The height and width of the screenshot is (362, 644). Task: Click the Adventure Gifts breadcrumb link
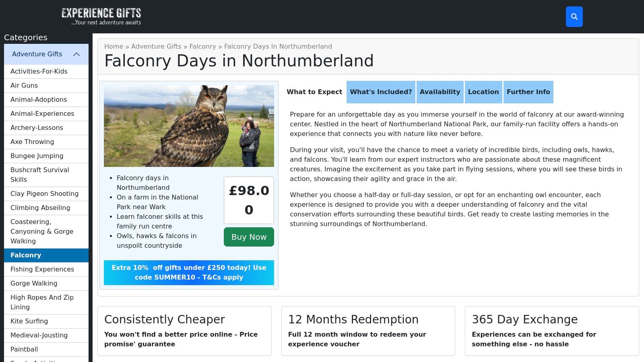[x=156, y=47]
